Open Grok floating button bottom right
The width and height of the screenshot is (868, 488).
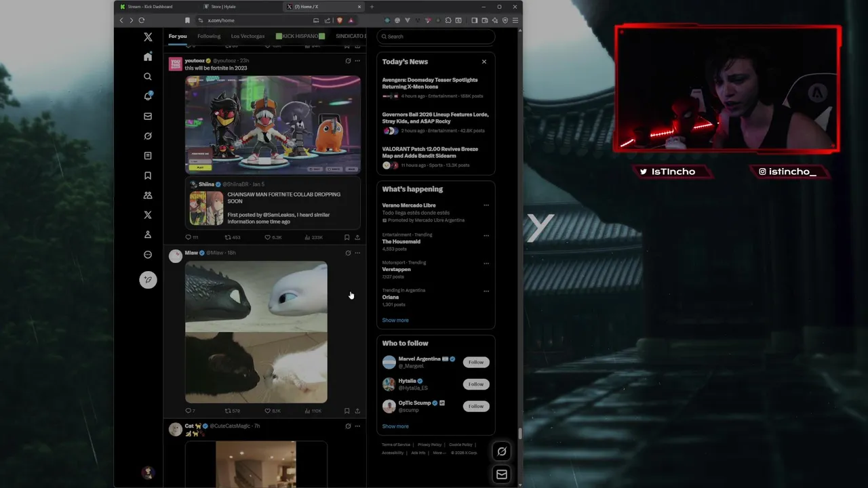point(502,451)
